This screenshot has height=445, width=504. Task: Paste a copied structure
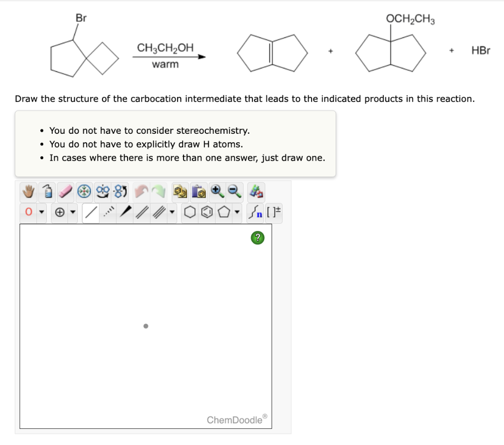[x=199, y=192]
